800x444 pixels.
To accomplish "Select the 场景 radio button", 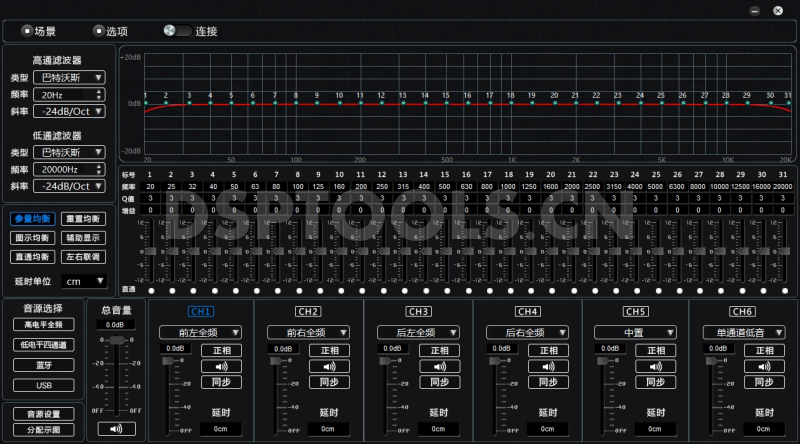I will pyautogui.click(x=27, y=31).
